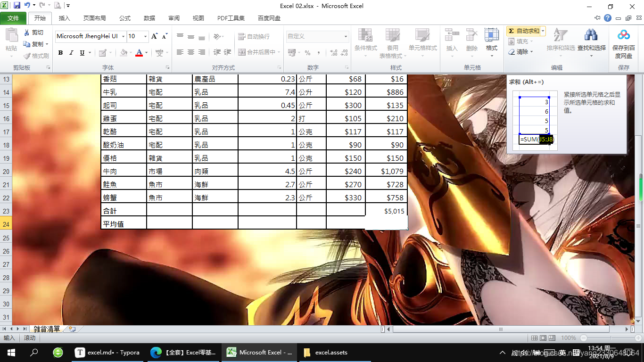Apply the percent style button
Viewport: 644px width, 362px height.
click(307, 53)
